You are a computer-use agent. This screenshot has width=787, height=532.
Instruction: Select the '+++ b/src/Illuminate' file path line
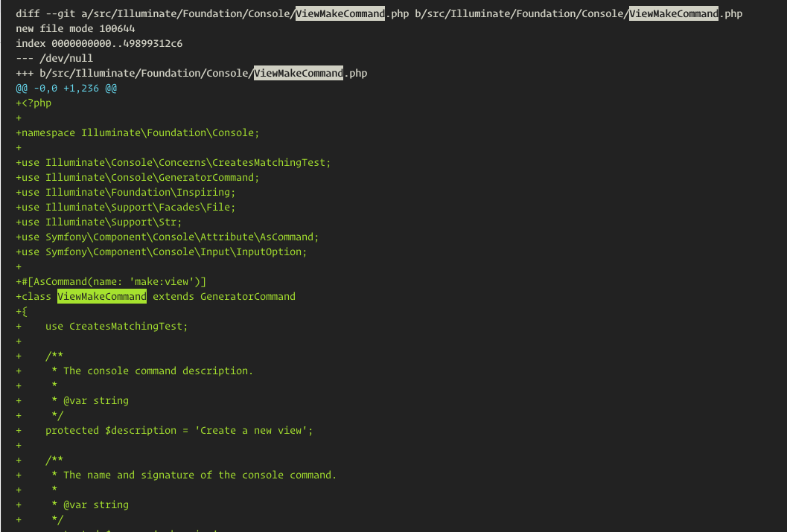coord(191,73)
